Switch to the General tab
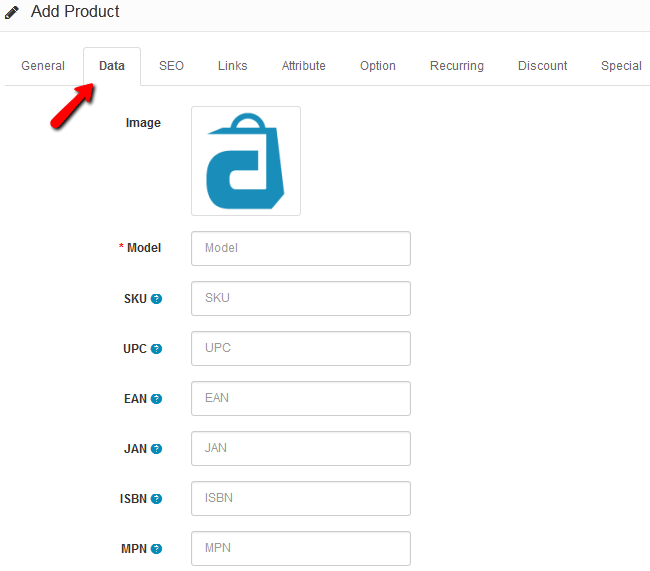 [43, 66]
